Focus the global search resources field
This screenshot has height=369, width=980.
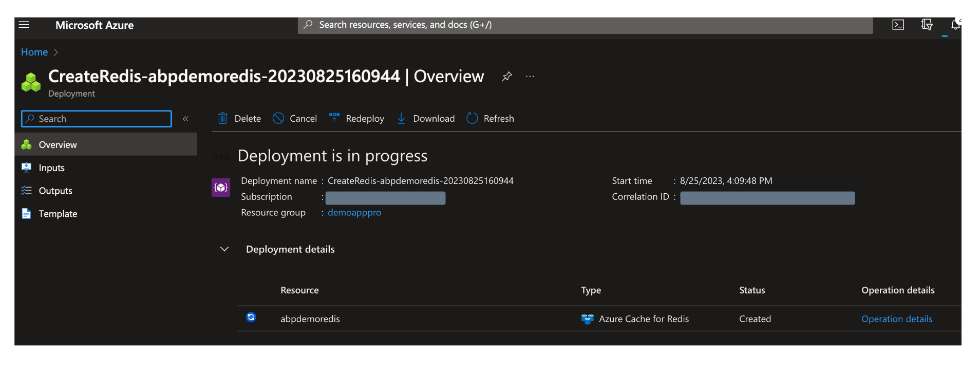click(586, 25)
